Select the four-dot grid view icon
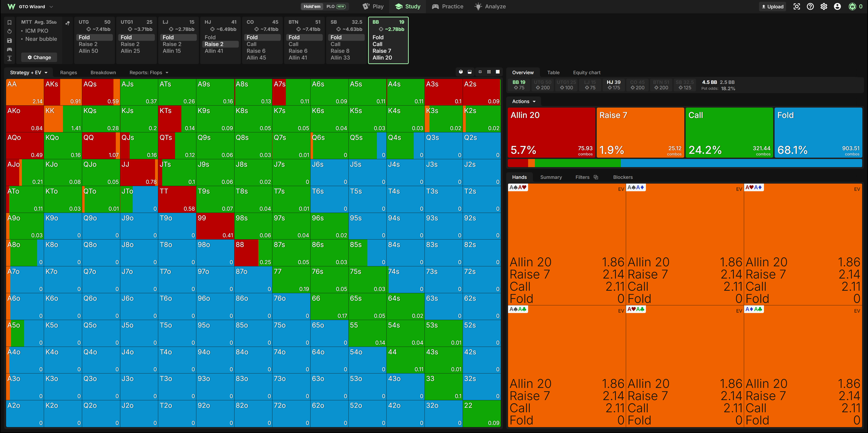The image size is (868, 433). click(x=480, y=72)
